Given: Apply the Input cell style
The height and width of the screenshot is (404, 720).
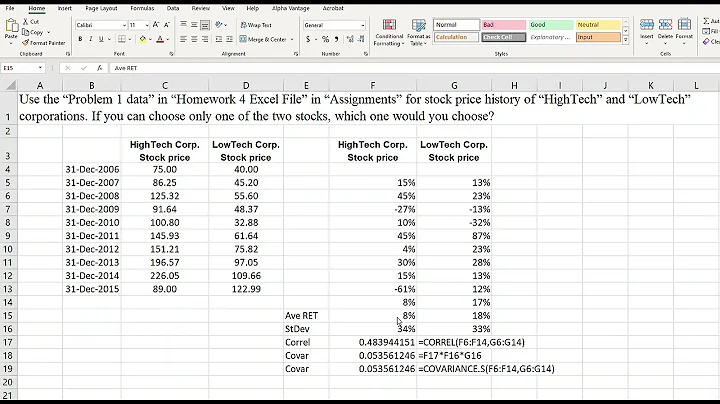Looking at the screenshot, I should coord(598,37).
